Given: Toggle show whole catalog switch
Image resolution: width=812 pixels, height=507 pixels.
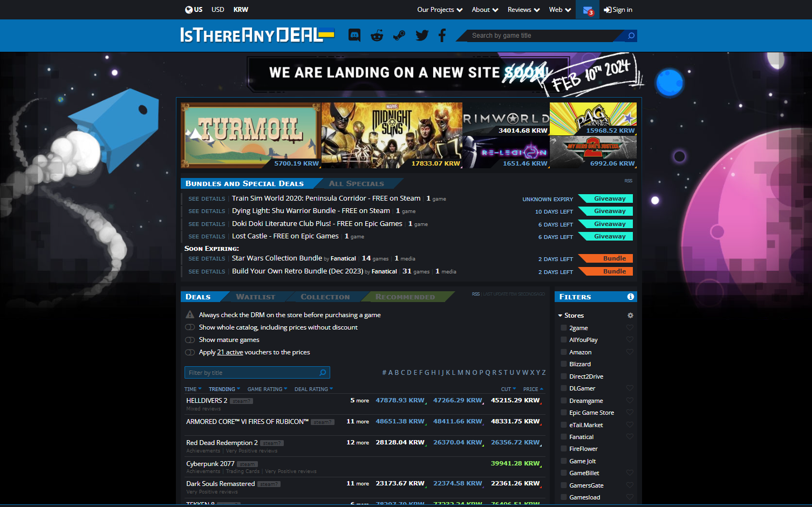Looking at the screenshot, I should tap(190, 327).
